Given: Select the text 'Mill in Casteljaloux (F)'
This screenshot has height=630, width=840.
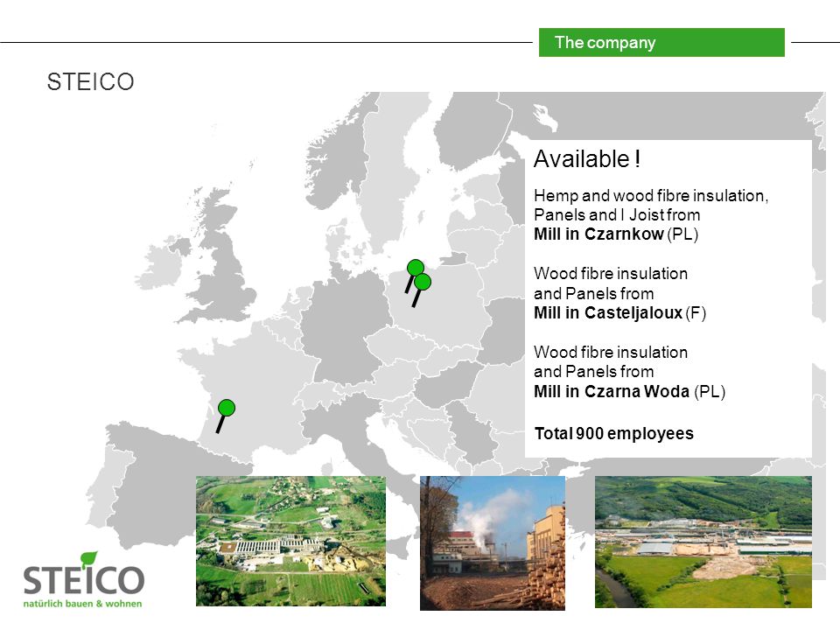Looking at the screenshot, I should [x=619, y=313].
